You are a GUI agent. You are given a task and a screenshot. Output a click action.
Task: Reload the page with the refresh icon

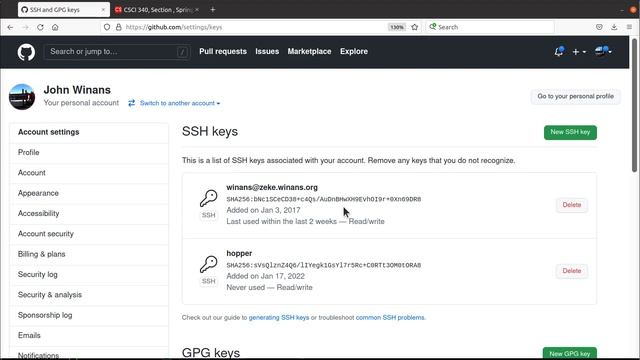click(40, 27)
